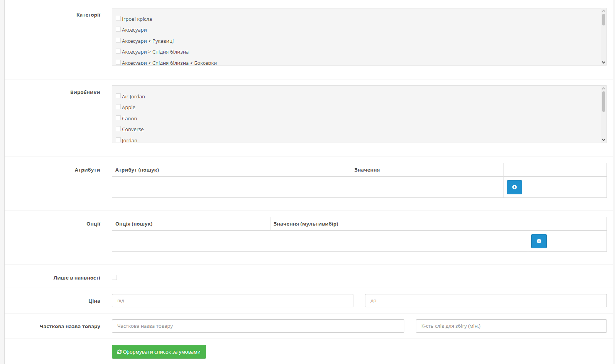615x364 pixels.
Task: Check the Ігрові крісла category checkbox
Action: tap(118, 19)
